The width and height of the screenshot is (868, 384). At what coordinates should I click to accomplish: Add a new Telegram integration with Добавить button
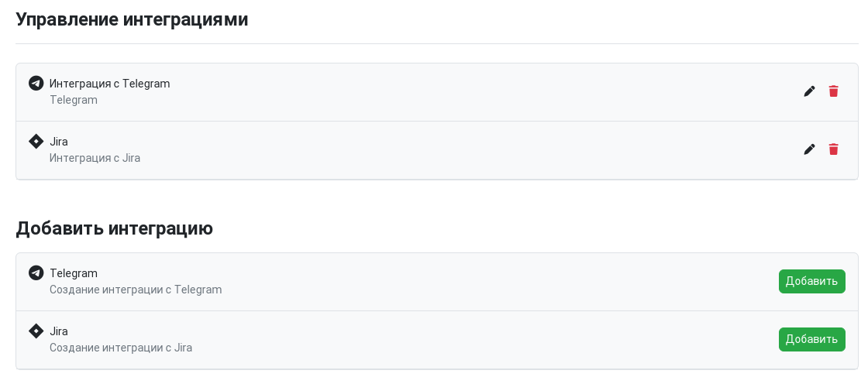(811, 281)
